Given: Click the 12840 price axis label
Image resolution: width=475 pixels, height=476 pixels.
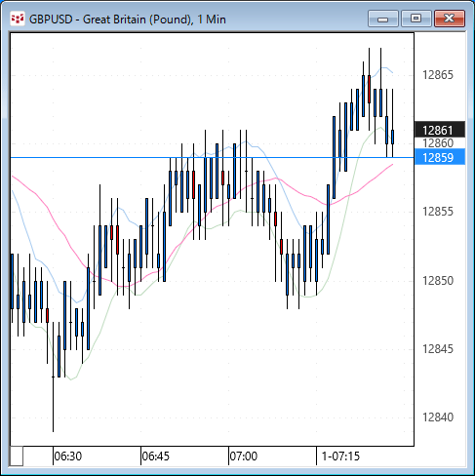Looking at the screenshot, I should (x=438, y=417).
